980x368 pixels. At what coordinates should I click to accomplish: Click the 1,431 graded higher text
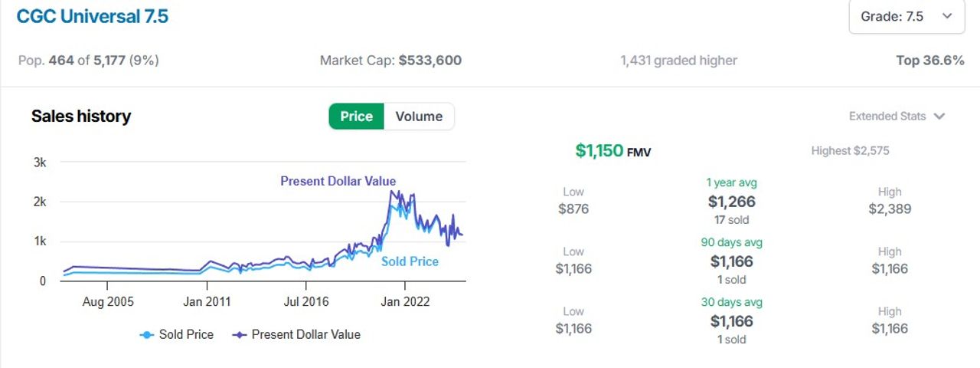(678, 61)
